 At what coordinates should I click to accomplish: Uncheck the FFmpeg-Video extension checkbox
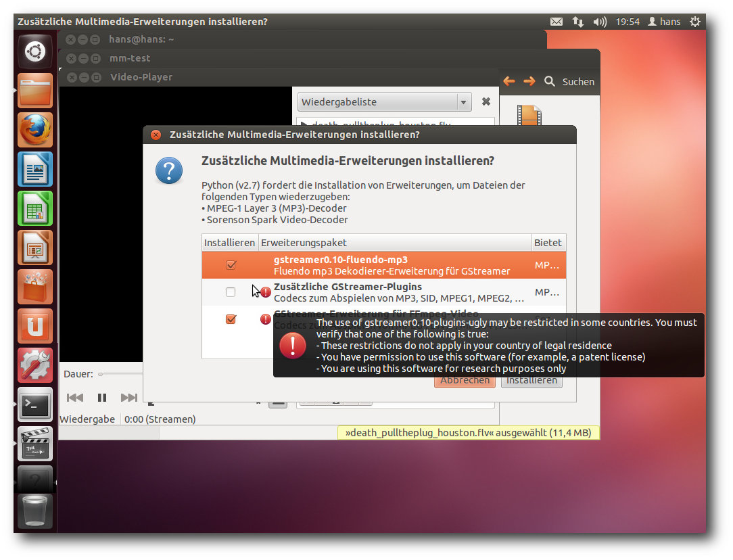click(231, 319)
